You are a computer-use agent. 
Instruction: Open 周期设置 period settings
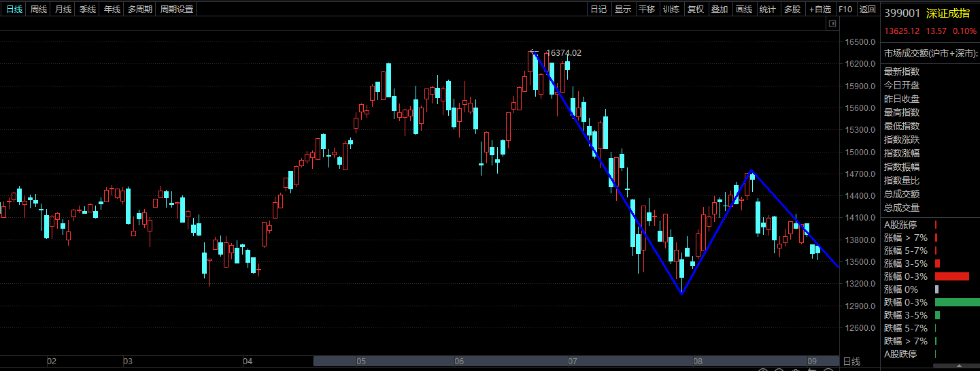[177, 10]
